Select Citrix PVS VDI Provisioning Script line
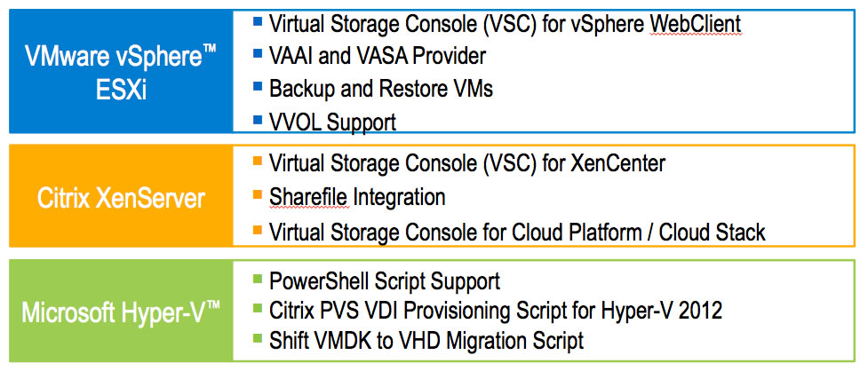This screenshot has height=371, width=868. pos(496,311)
